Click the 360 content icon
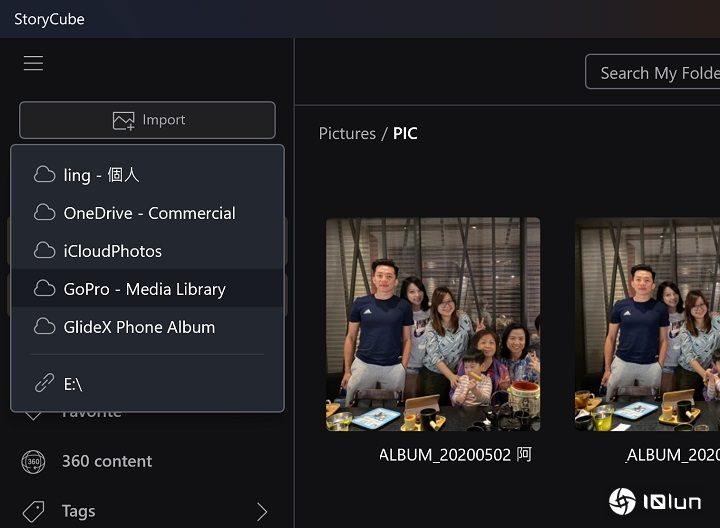 coord(33,461)
